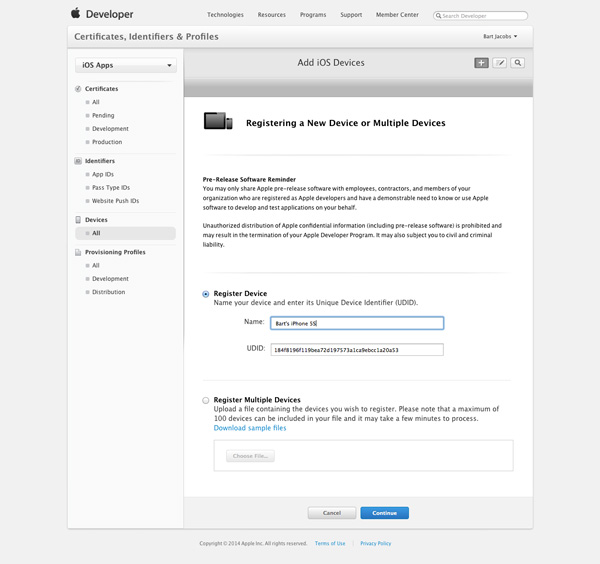
Task: Click the magnifier in Search Developer box
Action: (439, 16)
